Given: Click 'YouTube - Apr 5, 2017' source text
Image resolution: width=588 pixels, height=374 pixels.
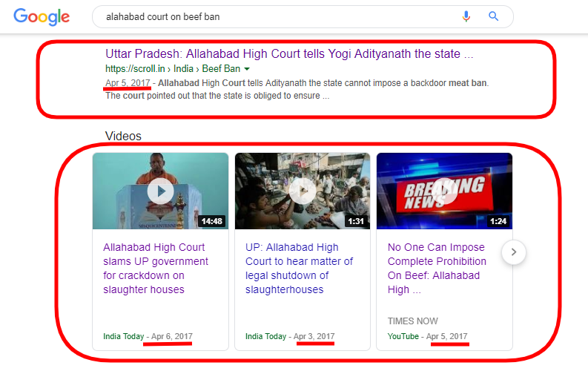Looking at the screenshot, I should point(428,336).
